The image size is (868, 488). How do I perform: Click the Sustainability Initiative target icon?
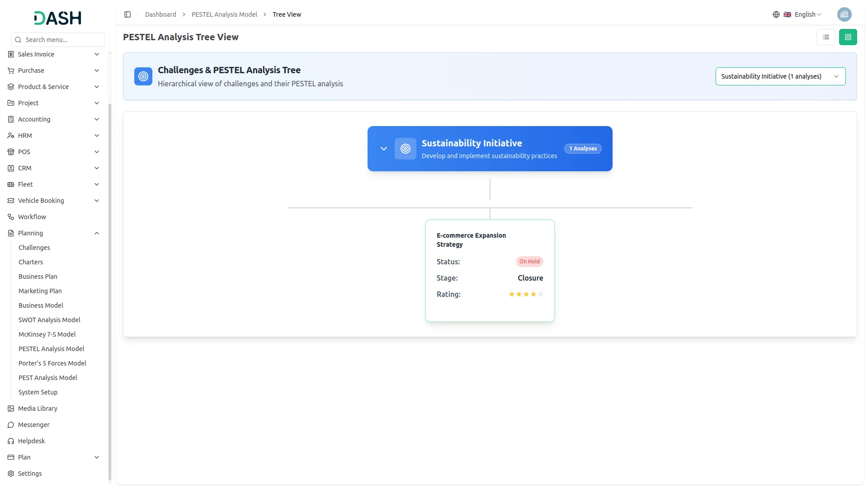pos(405,149)
